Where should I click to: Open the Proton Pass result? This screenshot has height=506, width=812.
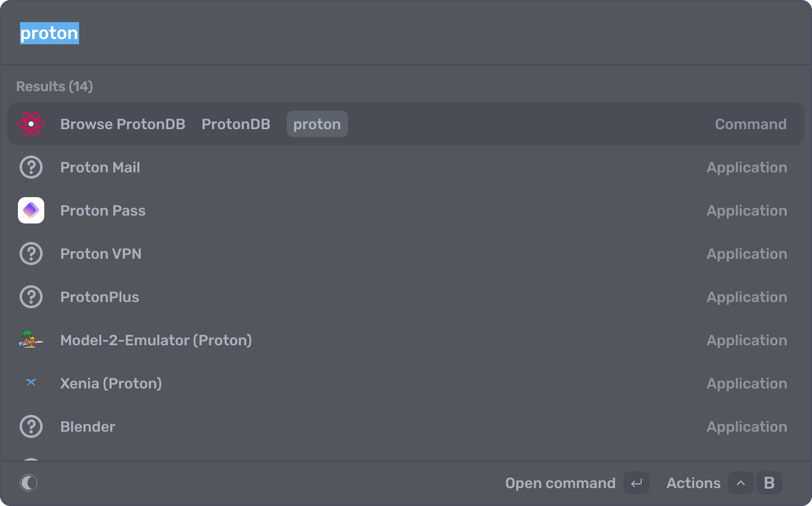click(103, 210)
